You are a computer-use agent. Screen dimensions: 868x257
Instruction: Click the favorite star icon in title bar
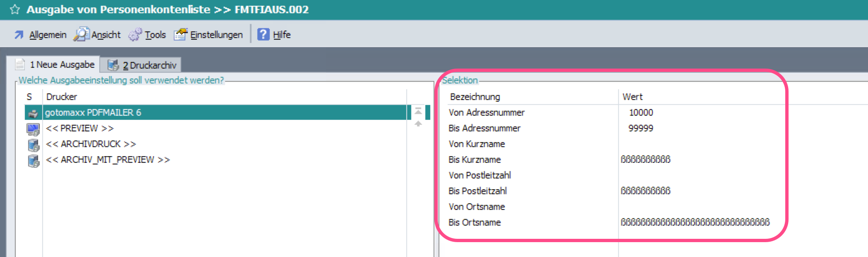click(x=15, y=10)
